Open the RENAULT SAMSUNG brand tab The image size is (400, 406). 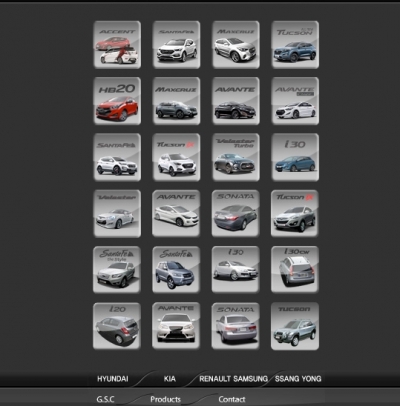point(234,379)
